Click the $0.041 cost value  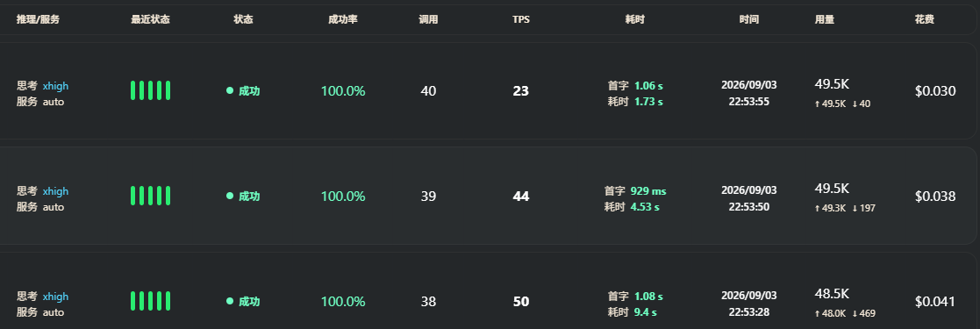935,302
